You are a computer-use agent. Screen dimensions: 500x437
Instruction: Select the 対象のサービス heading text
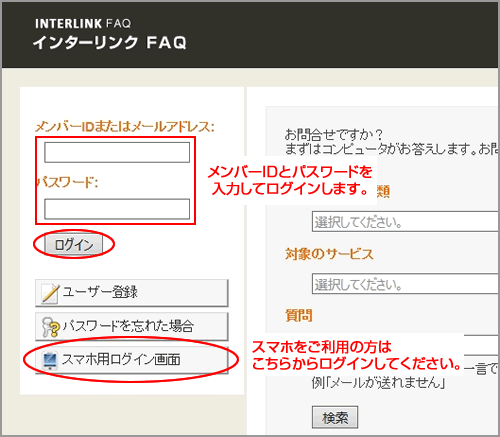[x=329, y=254]
